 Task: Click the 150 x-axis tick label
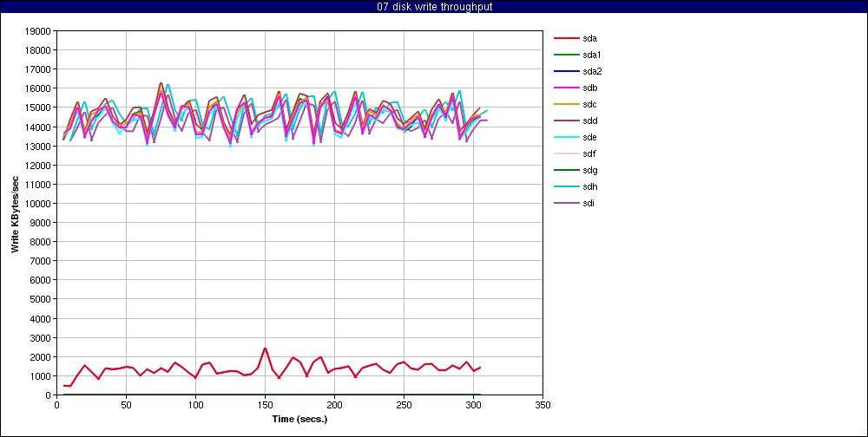point(265,405)
